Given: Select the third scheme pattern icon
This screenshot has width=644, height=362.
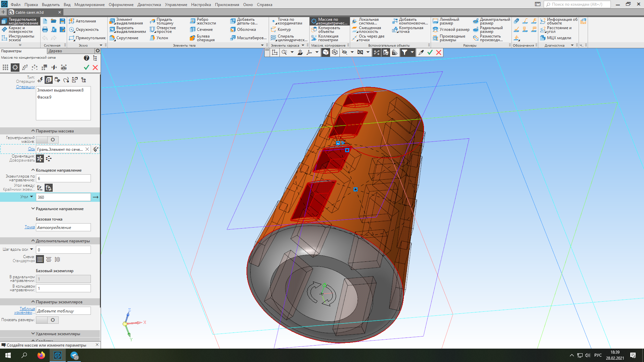Looking at the screenshot, I should (x=57, y=259).
